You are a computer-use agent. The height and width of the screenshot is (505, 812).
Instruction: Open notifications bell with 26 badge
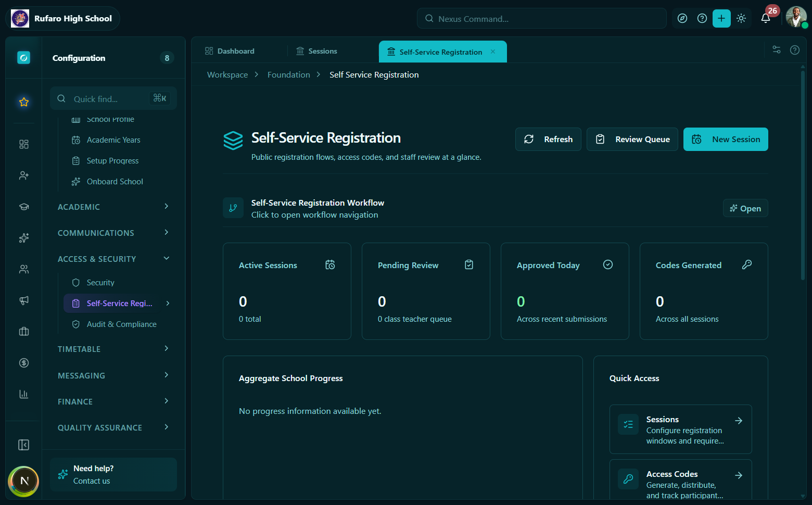pyautogui.click(x=766, y=18)
